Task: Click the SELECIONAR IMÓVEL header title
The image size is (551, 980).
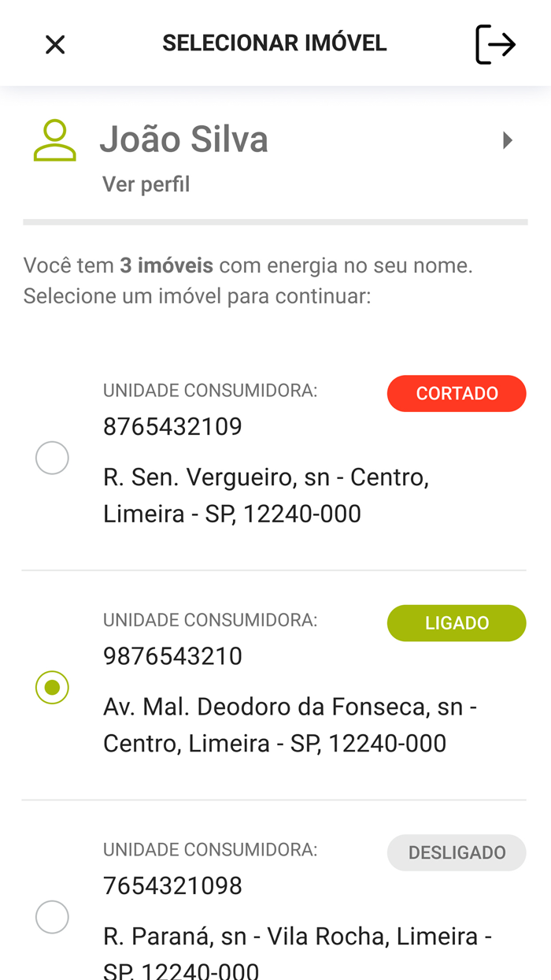Action: tap(275, 43)
